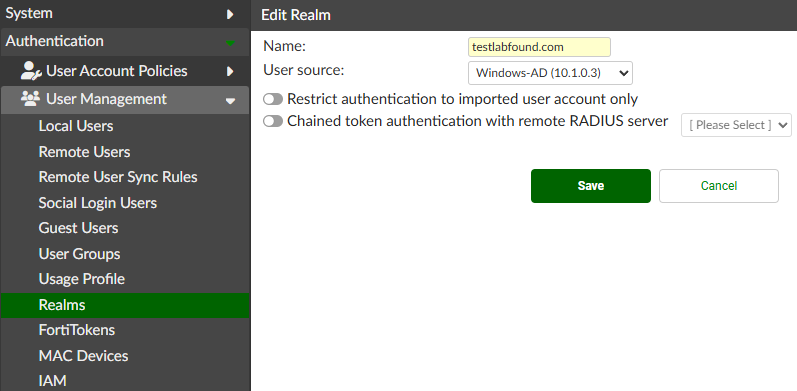Click the User Account Policies wrench-person icon

point(31,71)
